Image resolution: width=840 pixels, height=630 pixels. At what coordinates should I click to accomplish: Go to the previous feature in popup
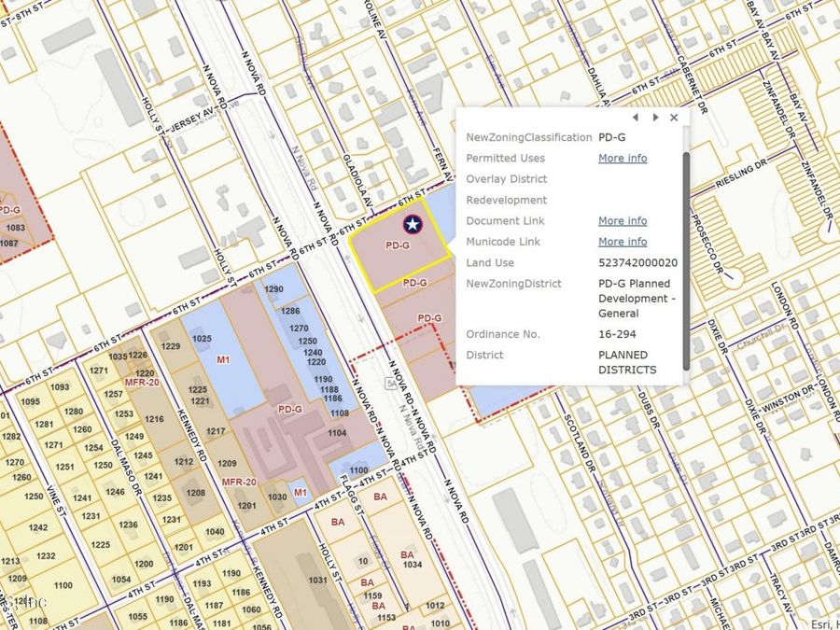(x=636, y=118)
